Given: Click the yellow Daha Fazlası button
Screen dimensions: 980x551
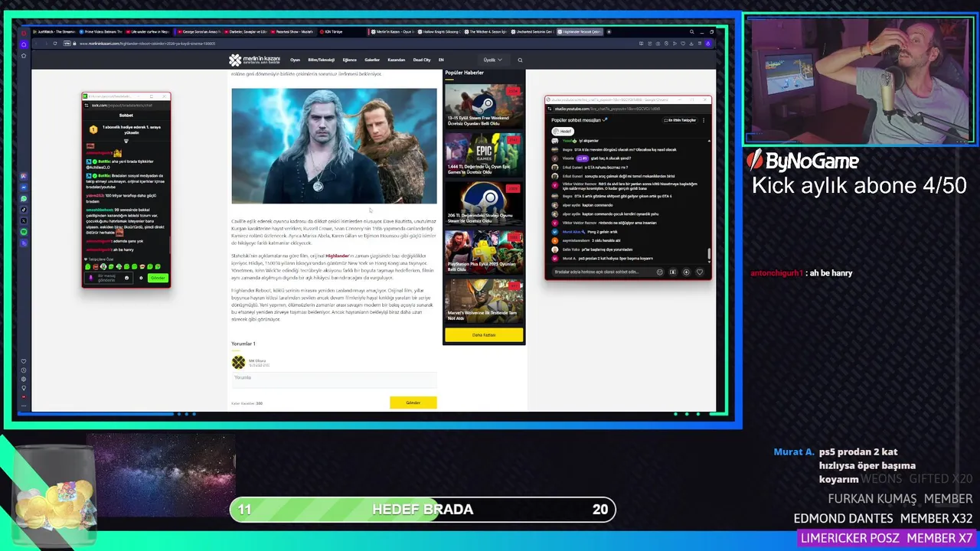Looking at the screenshot, I should [484, 334].
